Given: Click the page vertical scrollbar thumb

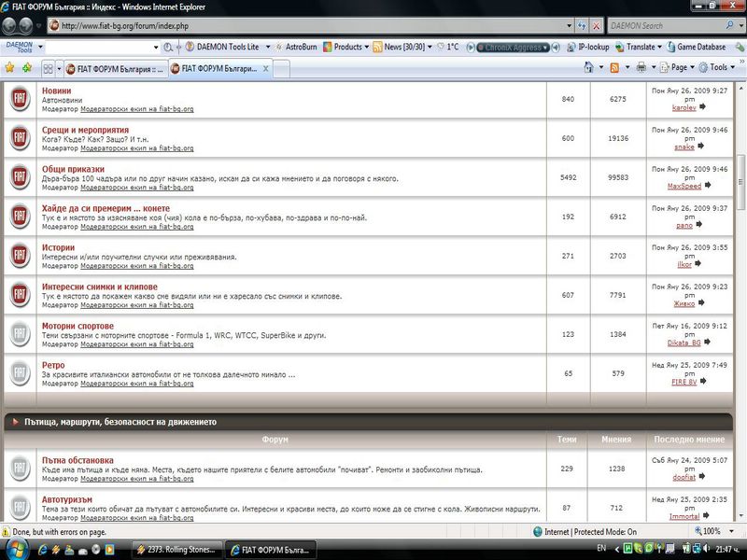Looking at the screenshot, I should 740,183.
